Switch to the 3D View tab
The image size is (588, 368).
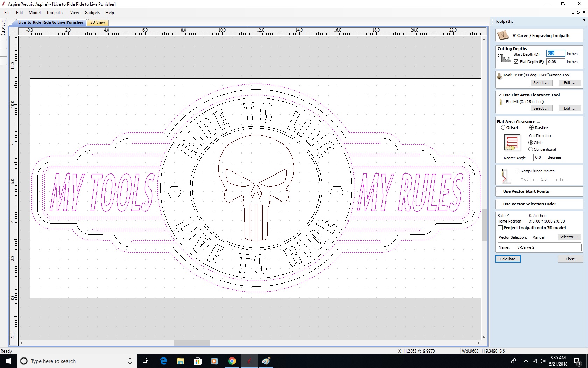point(98,22)
